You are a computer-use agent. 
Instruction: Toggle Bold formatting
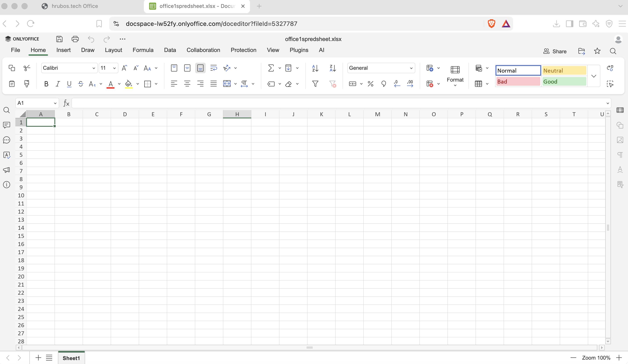click(46, 84)
